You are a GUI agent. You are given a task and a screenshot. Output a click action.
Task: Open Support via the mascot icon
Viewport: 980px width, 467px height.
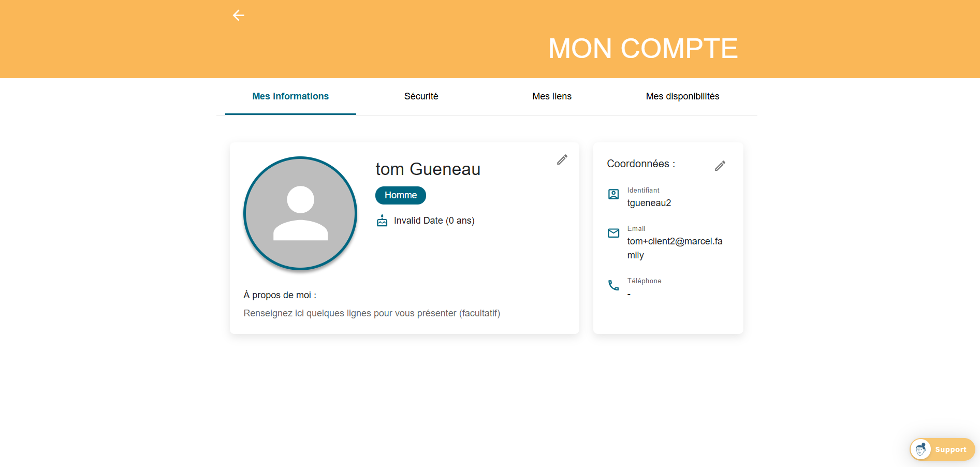920,449
